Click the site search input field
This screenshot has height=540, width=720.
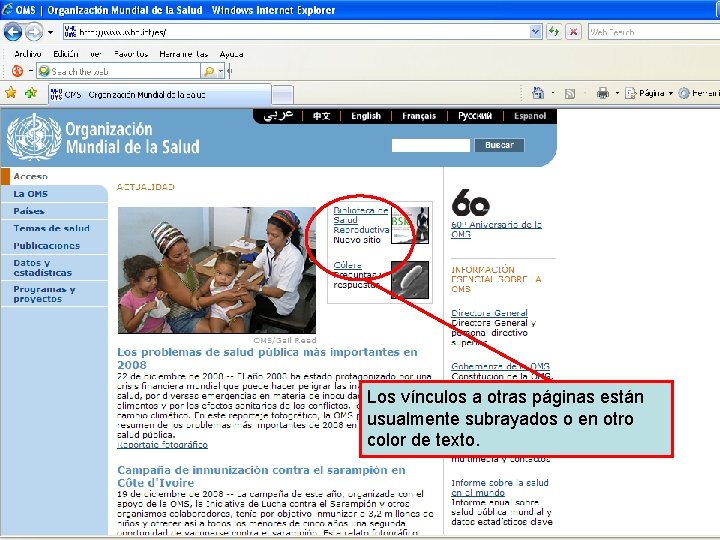(431, 145)
